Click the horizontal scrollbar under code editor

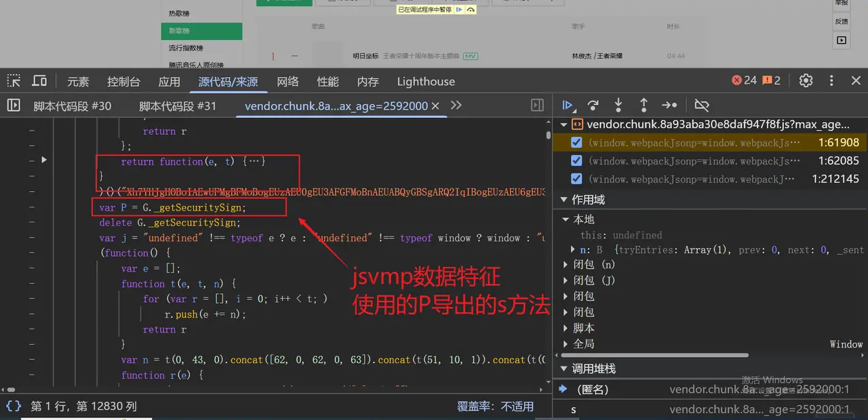pos(203,390)
